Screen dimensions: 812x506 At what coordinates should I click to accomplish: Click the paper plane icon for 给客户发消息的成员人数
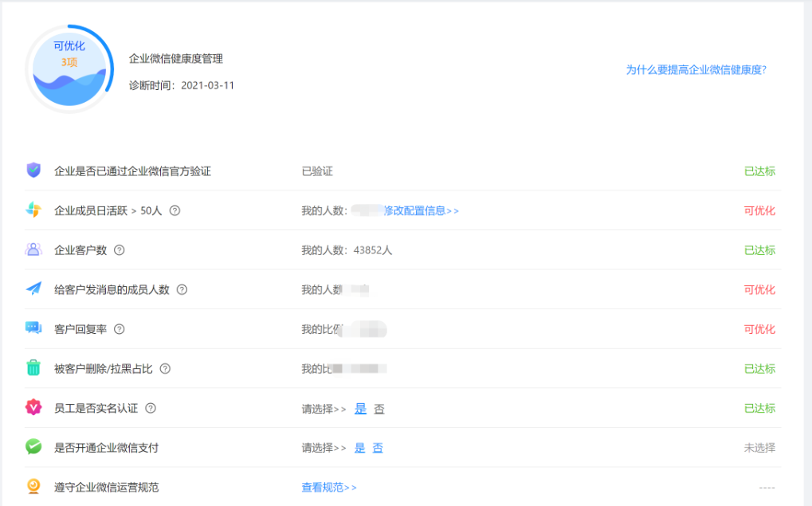(33, 289)
